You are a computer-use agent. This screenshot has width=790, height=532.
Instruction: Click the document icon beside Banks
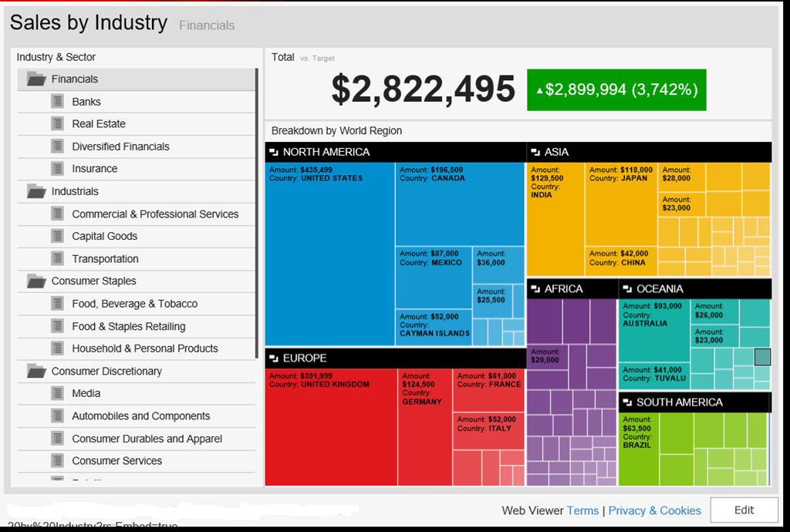click(57, 101)
